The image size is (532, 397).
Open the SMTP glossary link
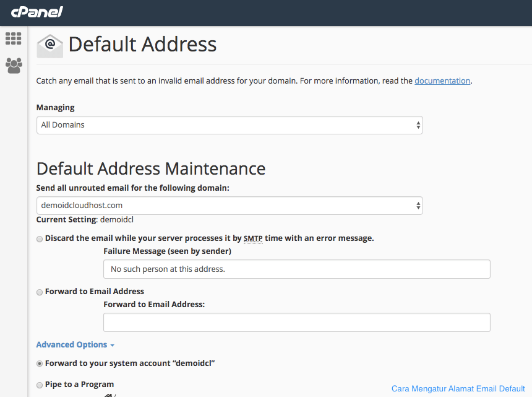[253, 238]
